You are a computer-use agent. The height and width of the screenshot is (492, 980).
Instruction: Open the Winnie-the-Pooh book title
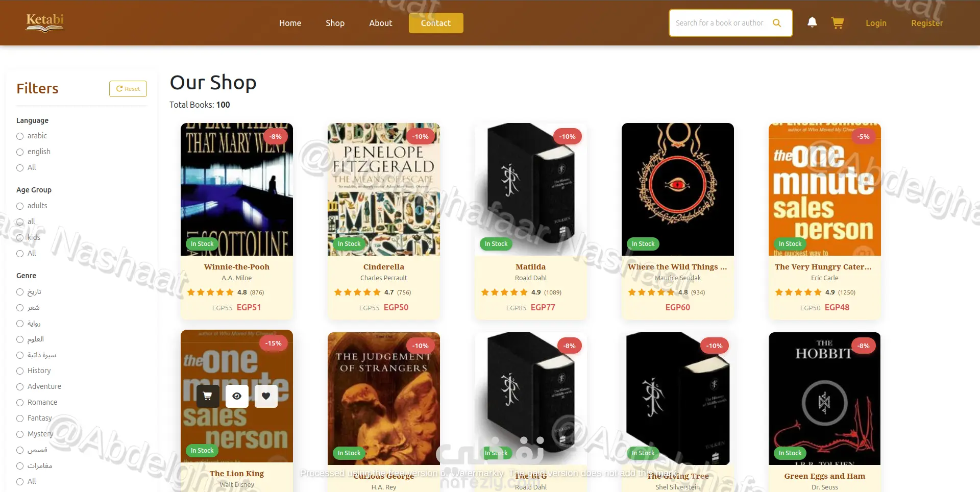tap(237, 267)
